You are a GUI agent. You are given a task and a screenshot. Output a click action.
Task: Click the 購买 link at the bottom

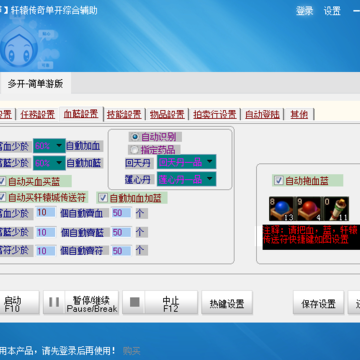point(131,351)
